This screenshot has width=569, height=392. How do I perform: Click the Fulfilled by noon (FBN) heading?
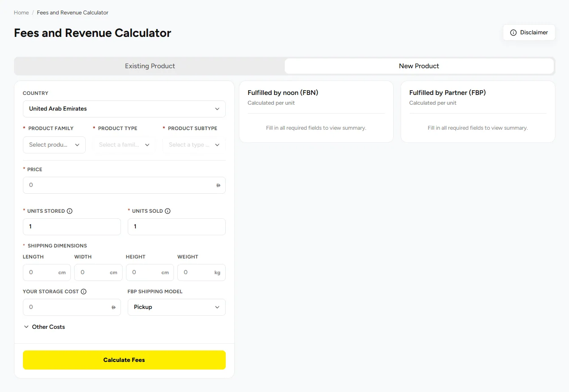(x=283, y=93)
